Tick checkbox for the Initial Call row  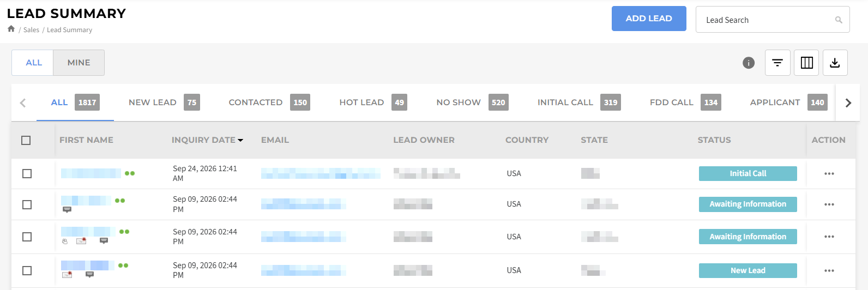(27, 174)
